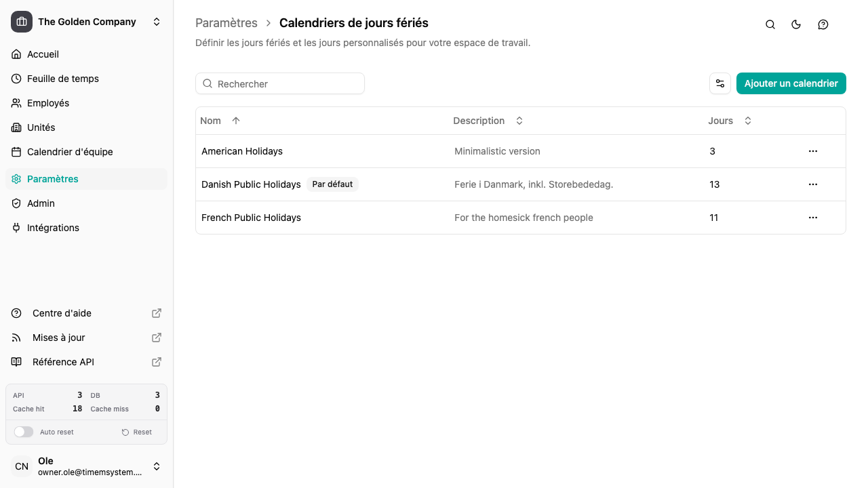Click the Paramètres gear icon in sidebar

pyautogui.click(x=16, y=179)
